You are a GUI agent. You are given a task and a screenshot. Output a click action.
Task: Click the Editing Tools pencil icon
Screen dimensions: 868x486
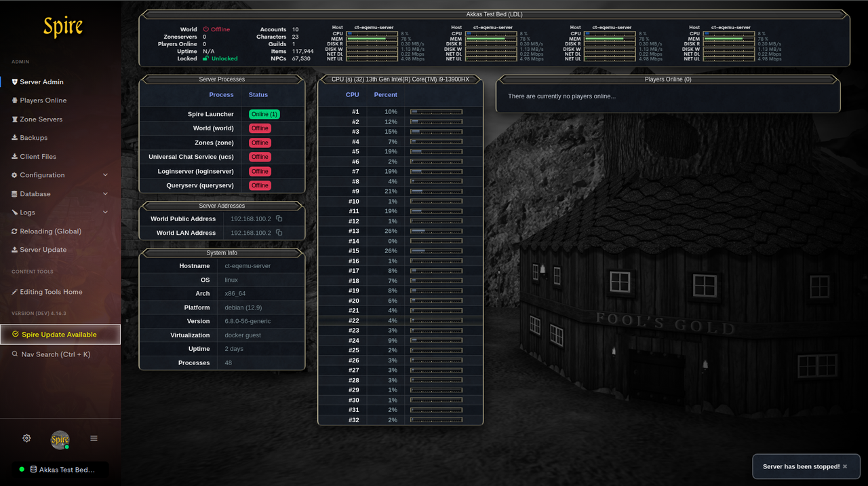14,292
